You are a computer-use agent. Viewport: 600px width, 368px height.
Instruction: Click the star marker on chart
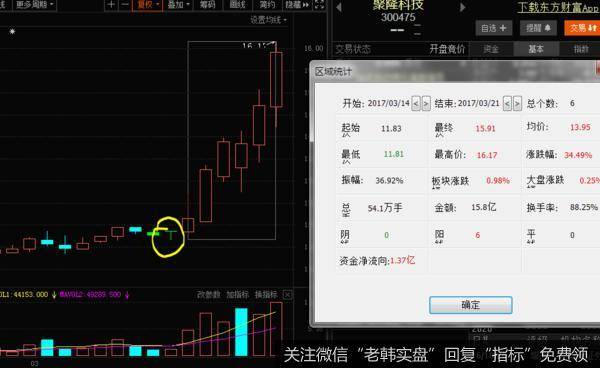click(x=12, y=31)
